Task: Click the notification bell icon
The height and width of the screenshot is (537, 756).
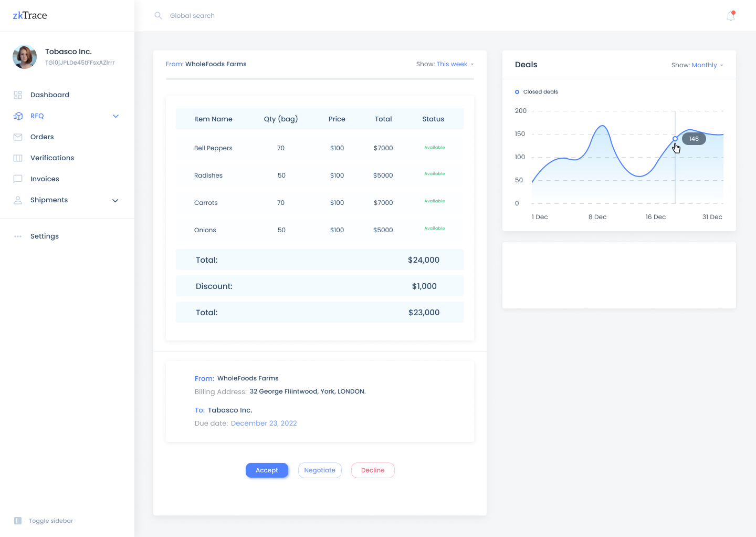Action: 730,16
